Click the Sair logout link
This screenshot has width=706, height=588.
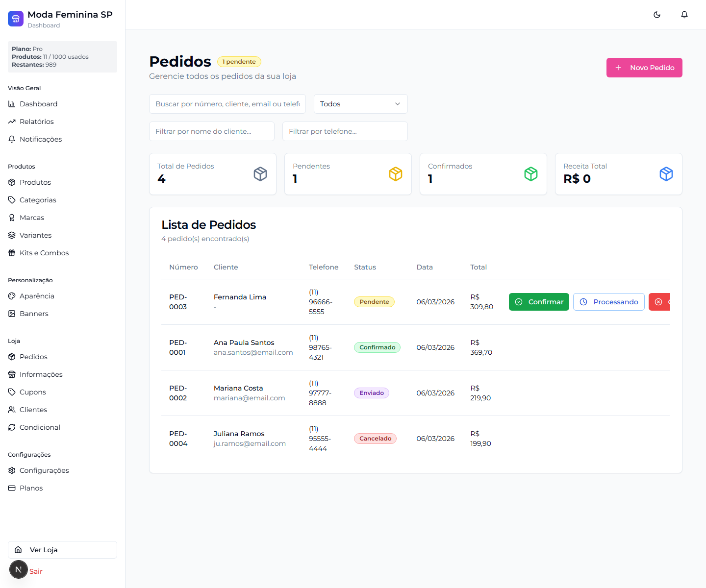(x=36, y=571)
